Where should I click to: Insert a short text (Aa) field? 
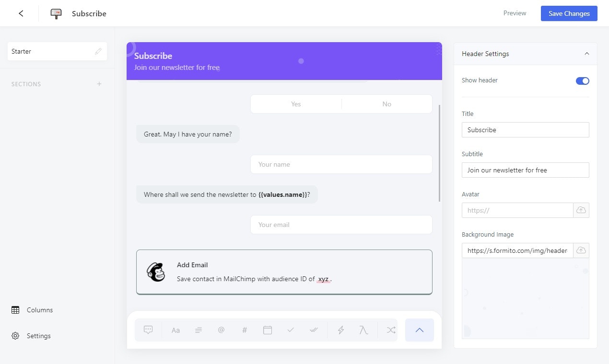pyautogui.click(x=176, y=330)
